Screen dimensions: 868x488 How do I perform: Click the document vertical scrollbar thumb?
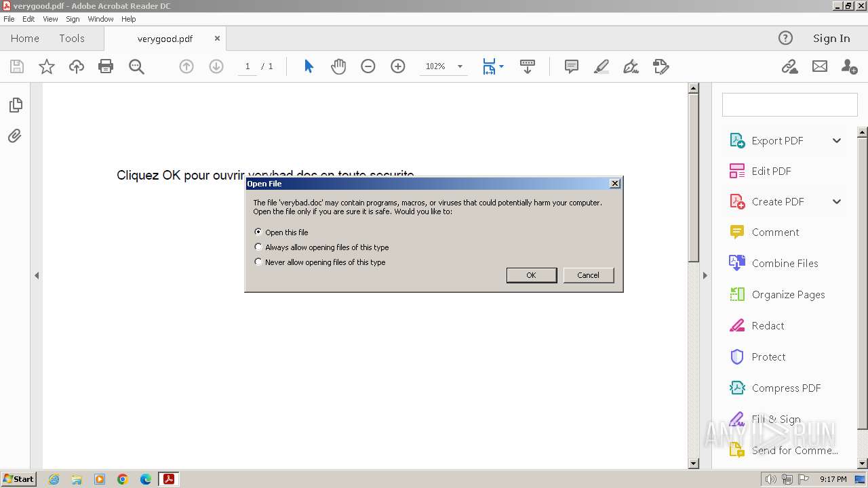693,178
